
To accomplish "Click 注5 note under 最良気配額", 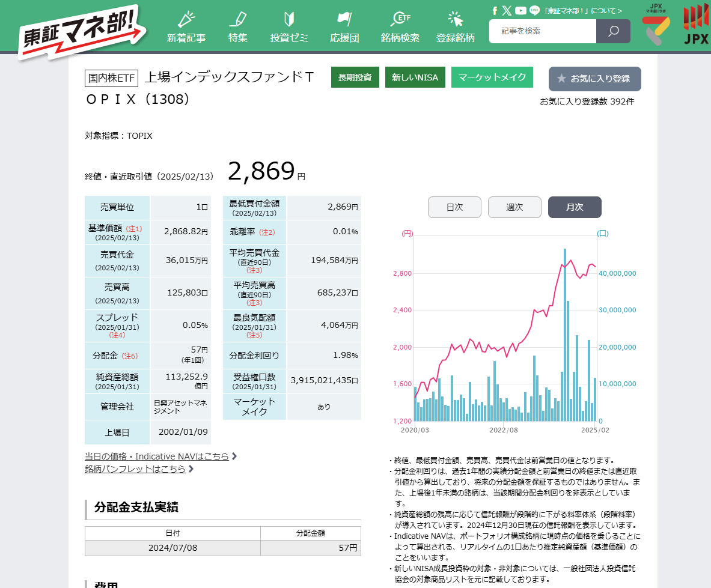I will (254, 335).
